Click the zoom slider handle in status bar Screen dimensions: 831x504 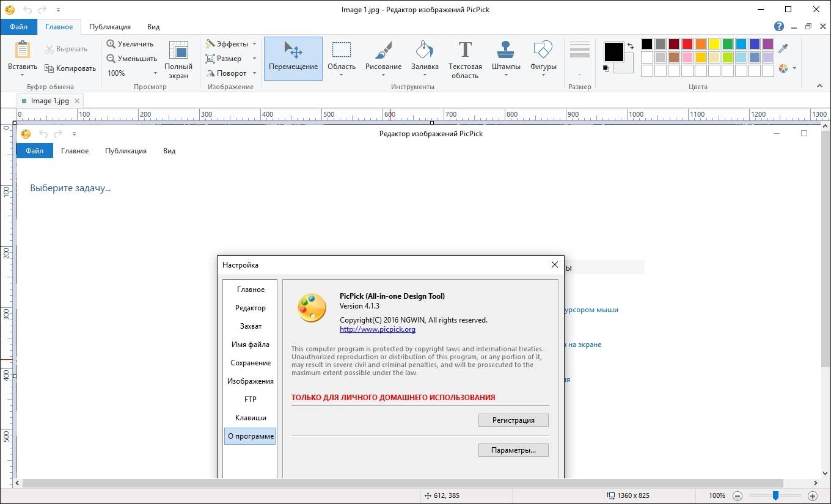click(775, 495)
